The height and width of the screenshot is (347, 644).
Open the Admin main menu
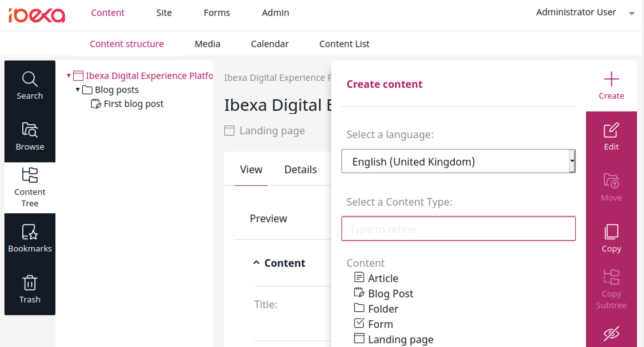coord(275,13)
